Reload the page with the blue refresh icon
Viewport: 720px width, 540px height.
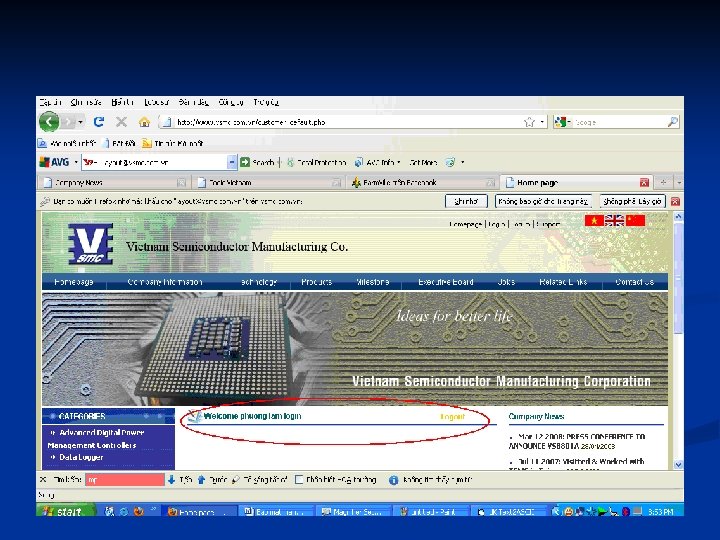(x=99, y=122)
